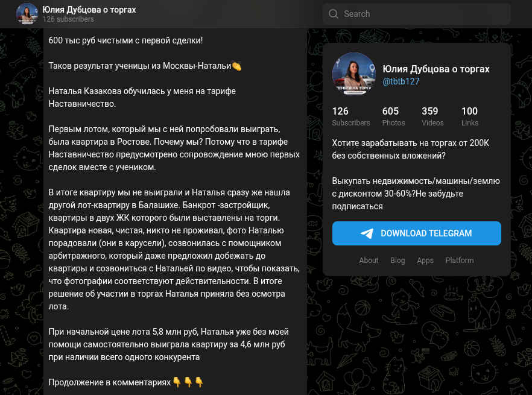Image resolution: width=532 pixels, height=395 pixels.
Task: Click the clapping hands emoji after Натальи
Action: (236, 66)
